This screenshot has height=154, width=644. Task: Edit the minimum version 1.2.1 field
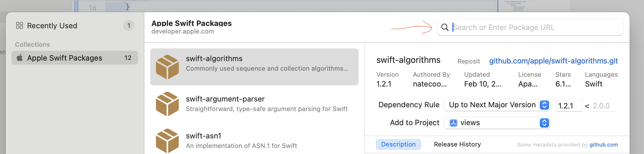tap(569, 106)
